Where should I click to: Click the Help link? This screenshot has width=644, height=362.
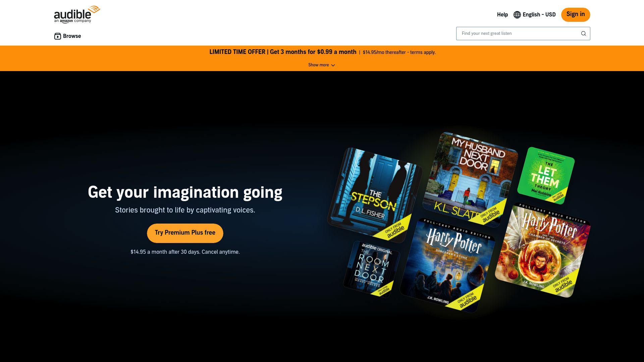point(502,14)
